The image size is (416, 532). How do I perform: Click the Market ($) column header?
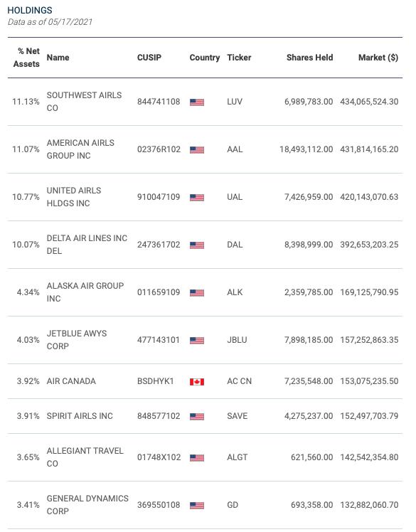click(378, 58)
